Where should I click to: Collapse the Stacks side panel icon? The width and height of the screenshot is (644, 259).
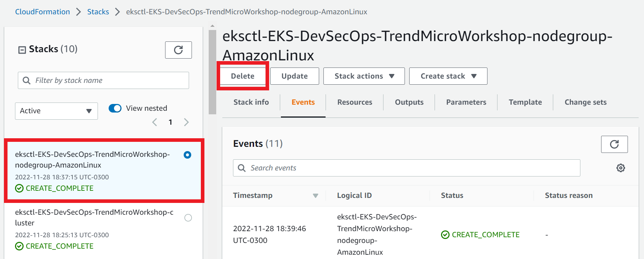click(22, 50)
